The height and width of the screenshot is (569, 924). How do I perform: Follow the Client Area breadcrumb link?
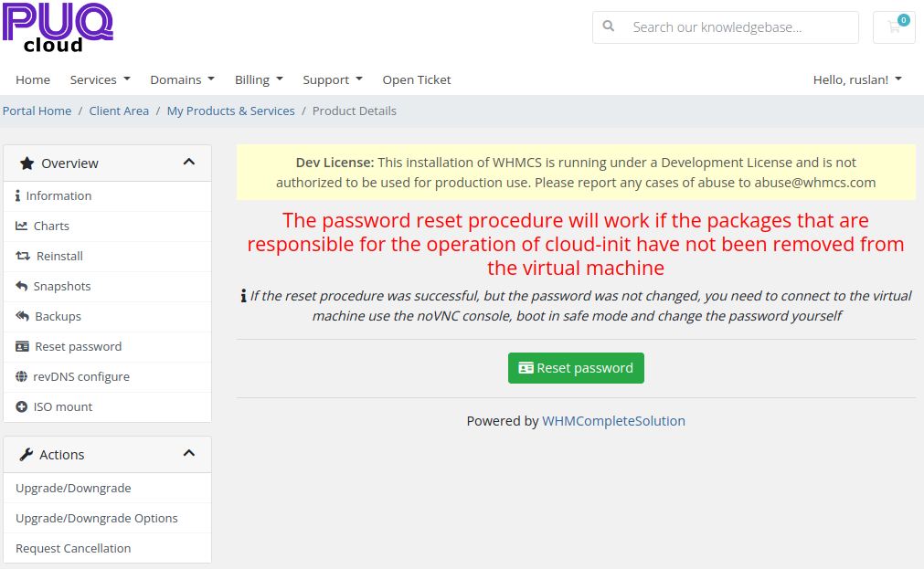coord(119,111)
